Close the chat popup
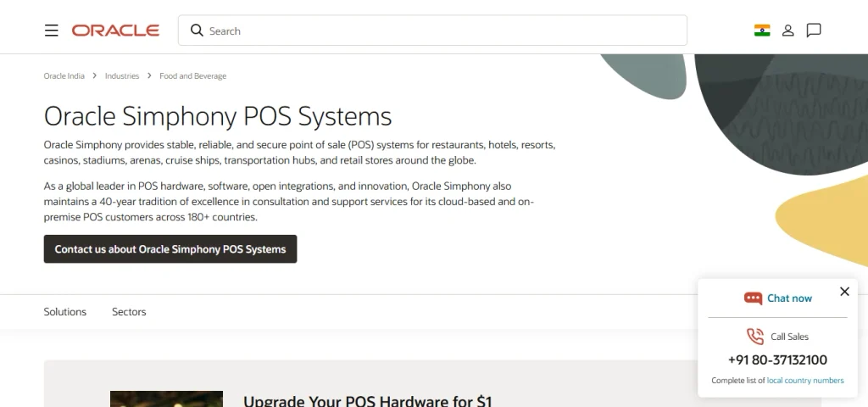Viewport: 868px width, 407px height. coord(844,292)
